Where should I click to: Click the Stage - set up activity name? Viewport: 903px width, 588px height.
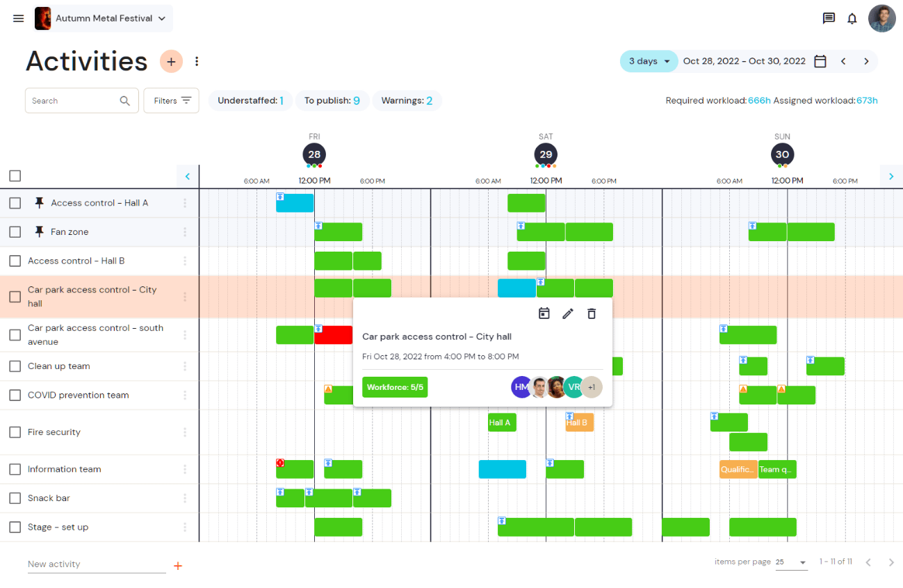tap(58, 528)
